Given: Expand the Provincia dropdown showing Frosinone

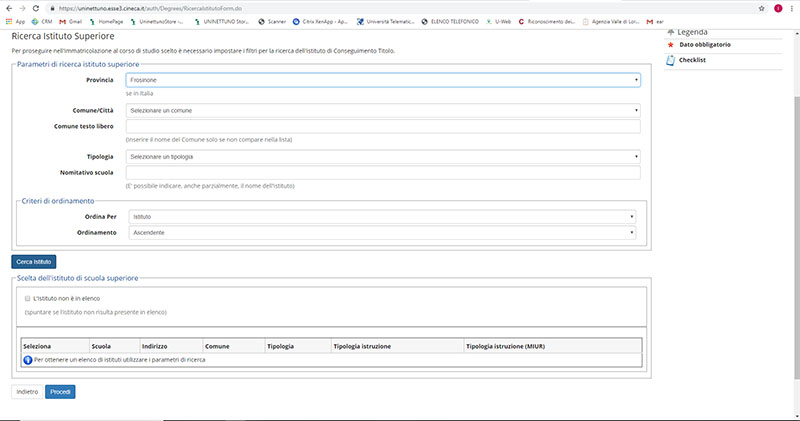Looking at the screenshot, I should coord(382,79).
